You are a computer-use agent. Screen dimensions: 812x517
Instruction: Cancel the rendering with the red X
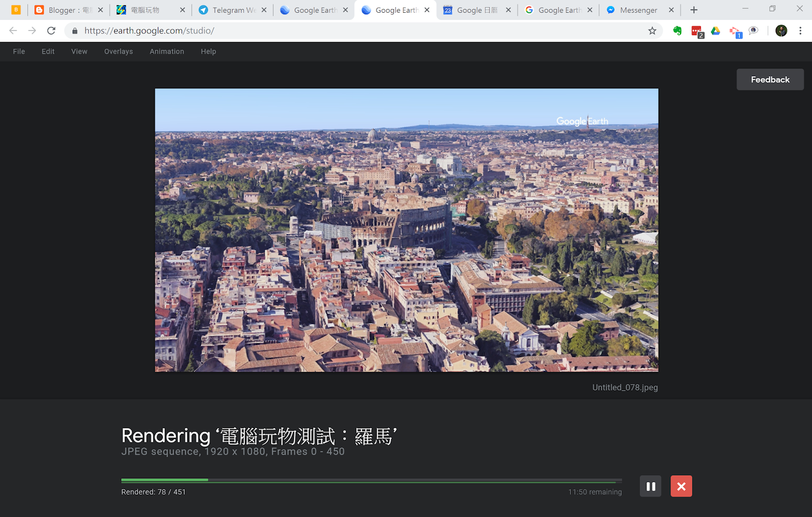pyautogui.click(x=681, y=486)
